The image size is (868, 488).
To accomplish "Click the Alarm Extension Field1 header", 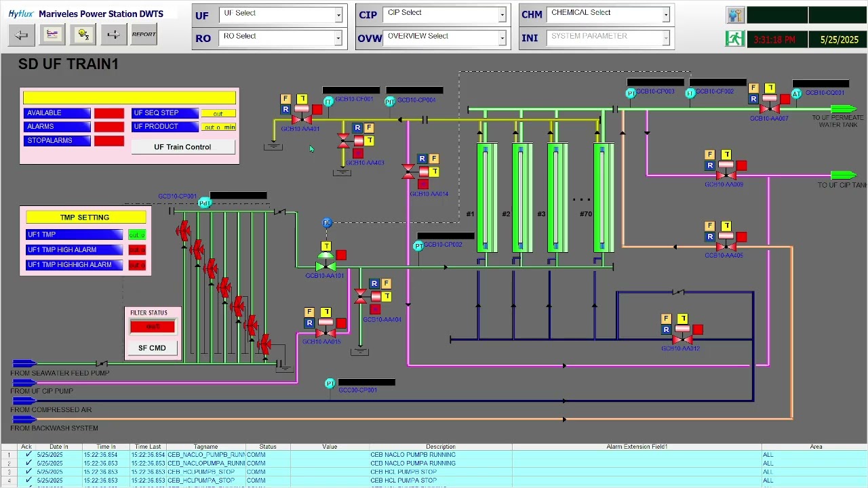I will coord(637,447).
